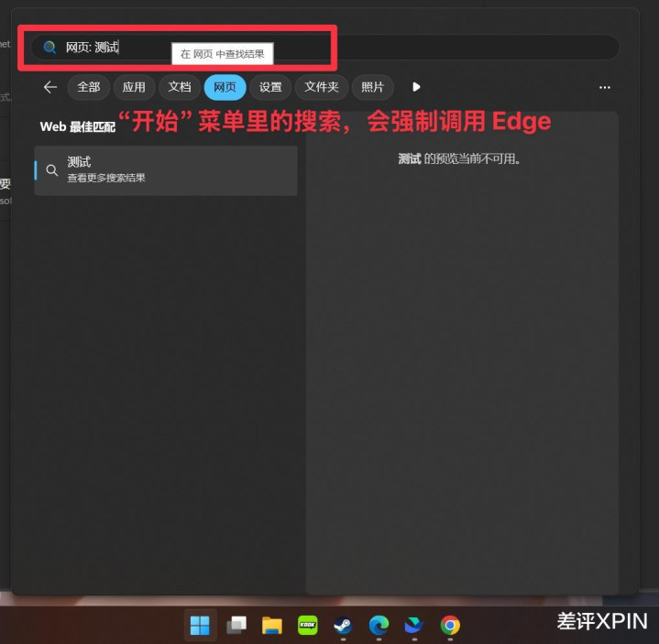Viewport: 659px width, 644px height.
Task: Launch File Explorer from the taskbar
Action: 272,625
